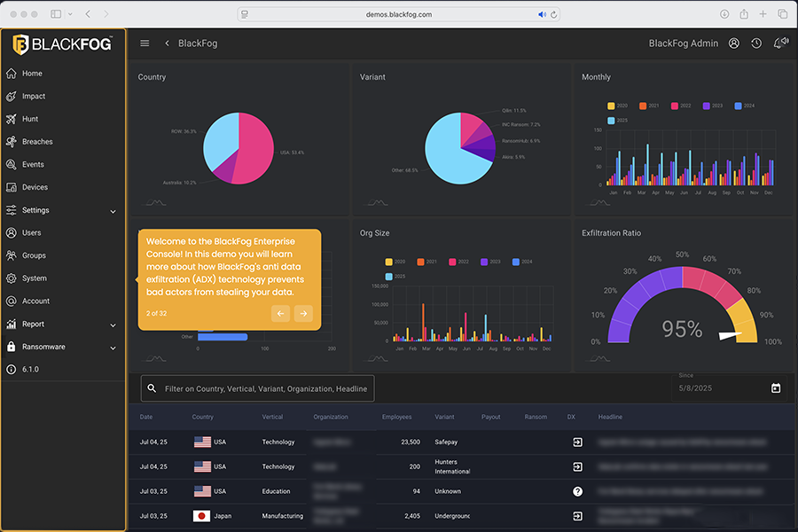Click the Events magnifier icon

(12, 164)
